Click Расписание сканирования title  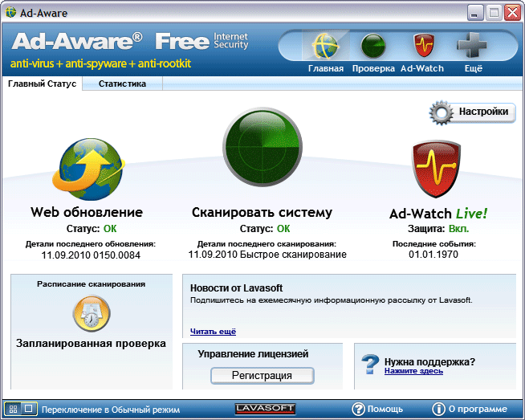pos(91,284)
